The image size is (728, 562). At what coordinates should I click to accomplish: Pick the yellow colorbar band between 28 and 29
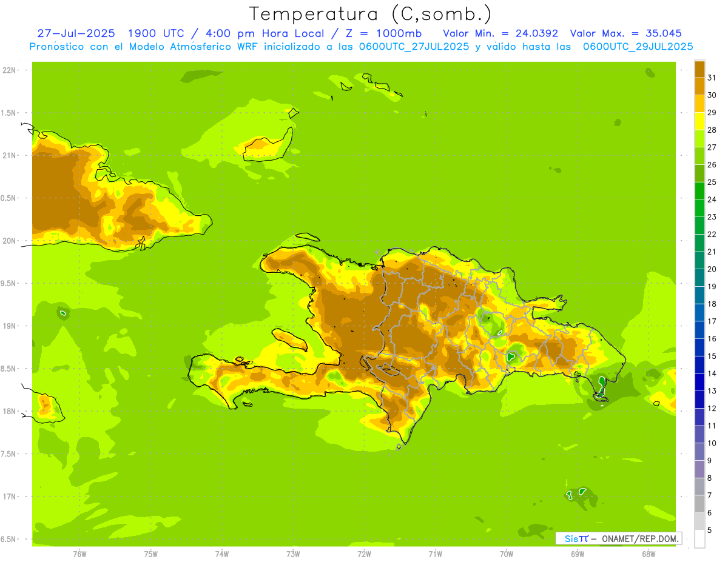pyautogui.click(x=699, y=121)
